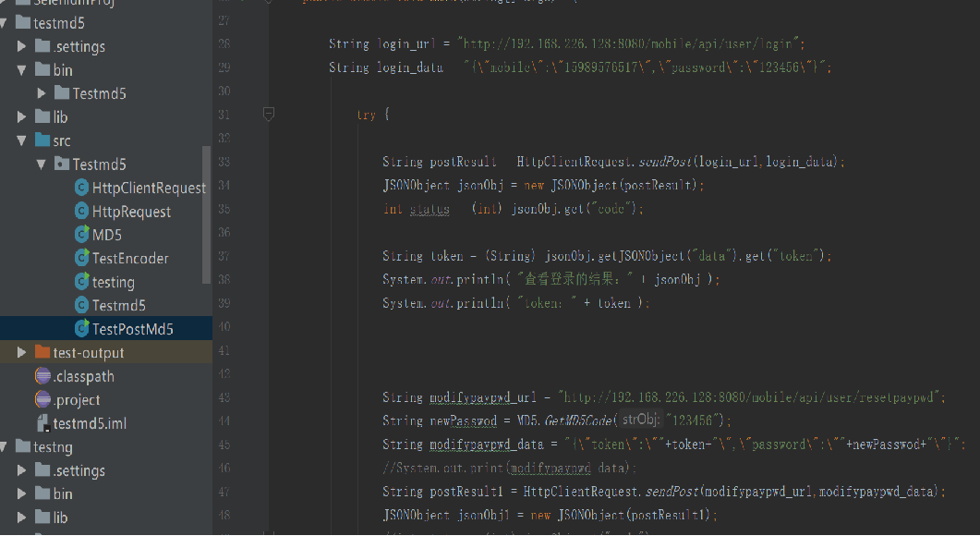Screen dimensions: 980x536
Task: Click the MD5 class icon in the tree
Action: click(x=81, y=235)
